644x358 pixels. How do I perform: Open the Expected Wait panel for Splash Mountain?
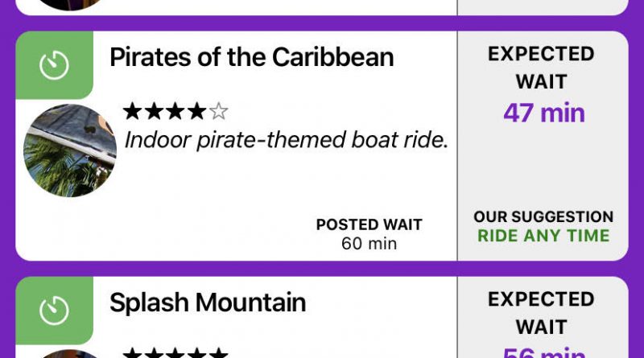[x=543, y=317]
